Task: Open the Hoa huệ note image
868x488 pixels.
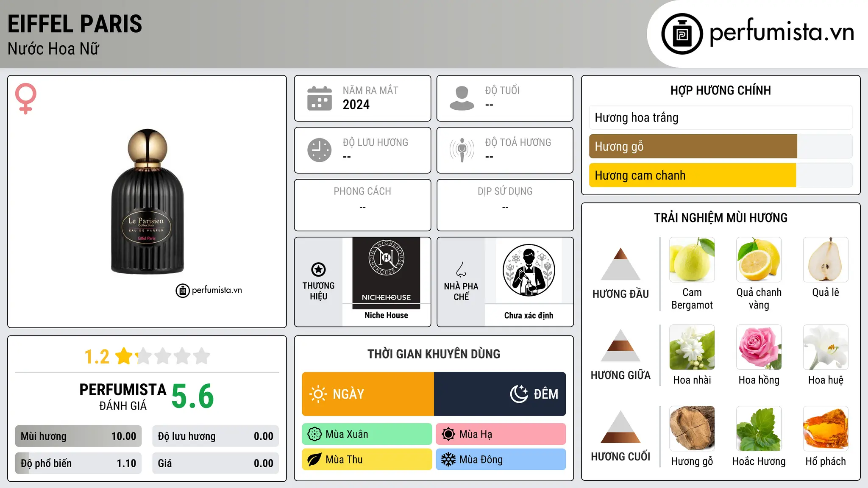Action: [826, 347]
